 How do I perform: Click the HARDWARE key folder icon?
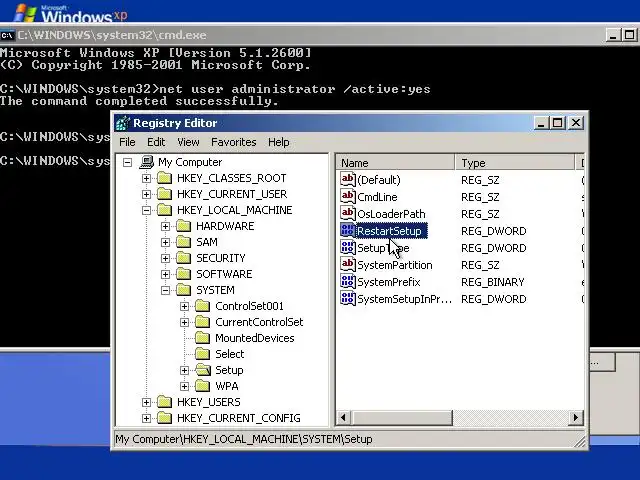click(184, 226)
